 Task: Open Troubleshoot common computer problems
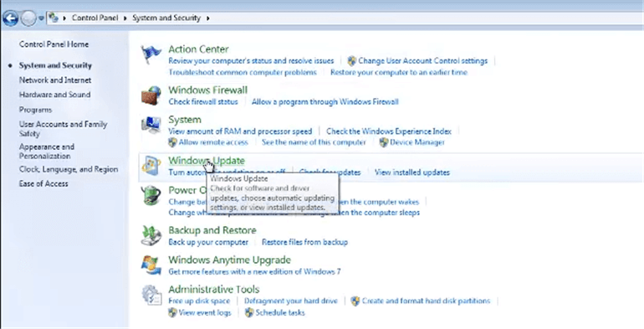(x=243, y=72)
